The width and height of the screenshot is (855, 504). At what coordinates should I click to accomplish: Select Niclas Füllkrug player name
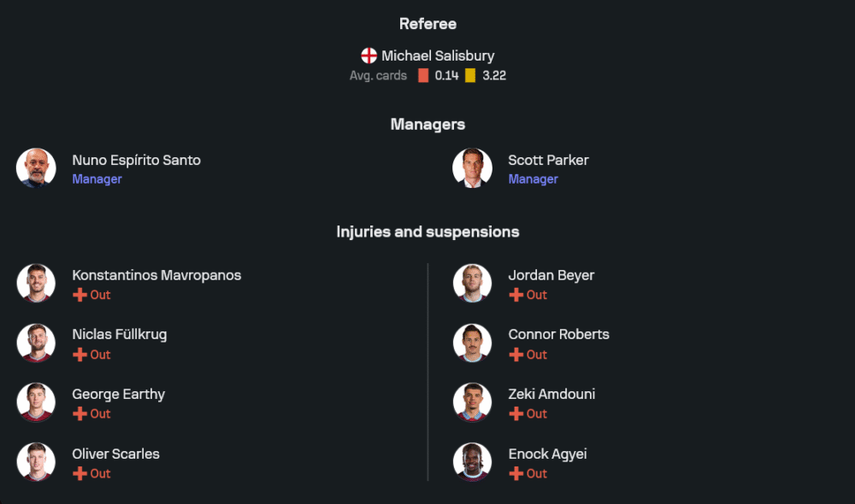tap(119, 334)
